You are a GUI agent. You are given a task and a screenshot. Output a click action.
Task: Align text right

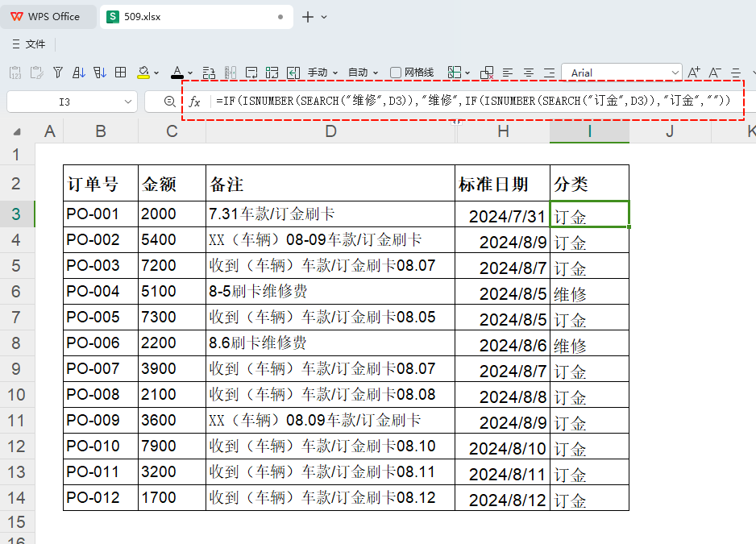[x=549, y=73]
